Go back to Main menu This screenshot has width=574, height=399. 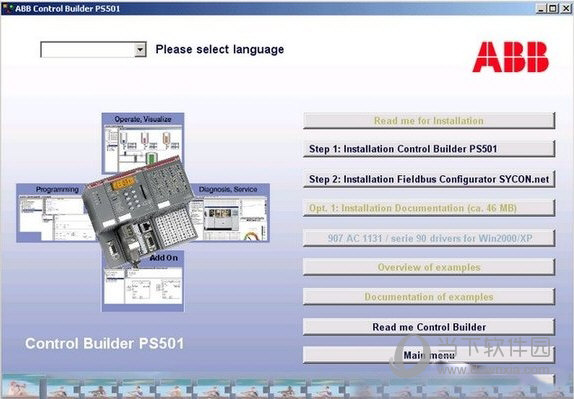(x=429, y=355)
